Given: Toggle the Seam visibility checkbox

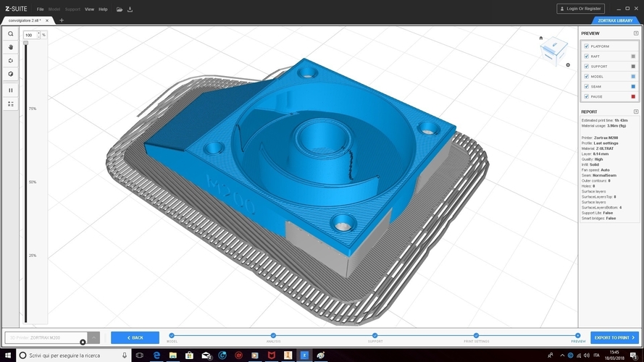Looking at the screenshot, I should click(x=587, y=87).
